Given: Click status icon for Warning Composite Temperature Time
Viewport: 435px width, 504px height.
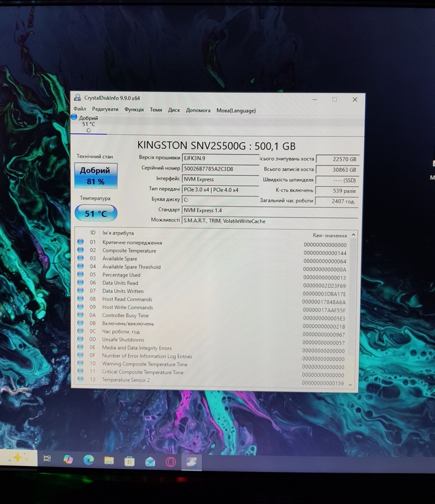Looking at the screenshot, I should pos(80,363).
